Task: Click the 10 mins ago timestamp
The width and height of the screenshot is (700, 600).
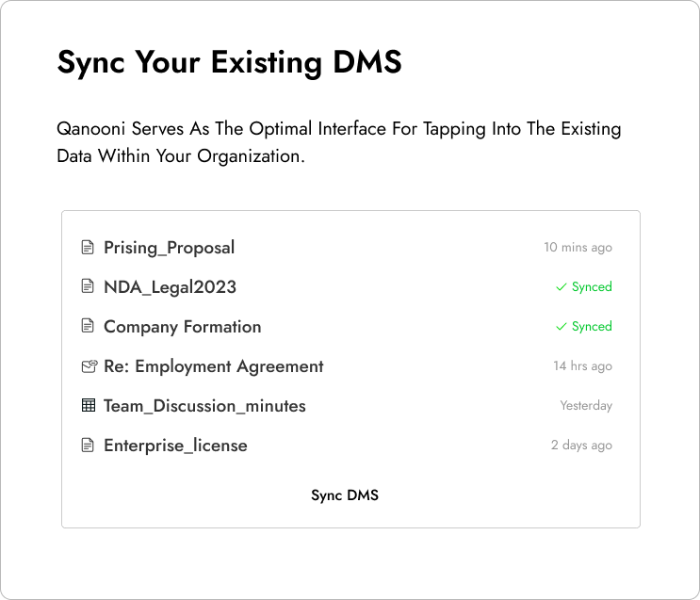Action: [x=578, y=248]
